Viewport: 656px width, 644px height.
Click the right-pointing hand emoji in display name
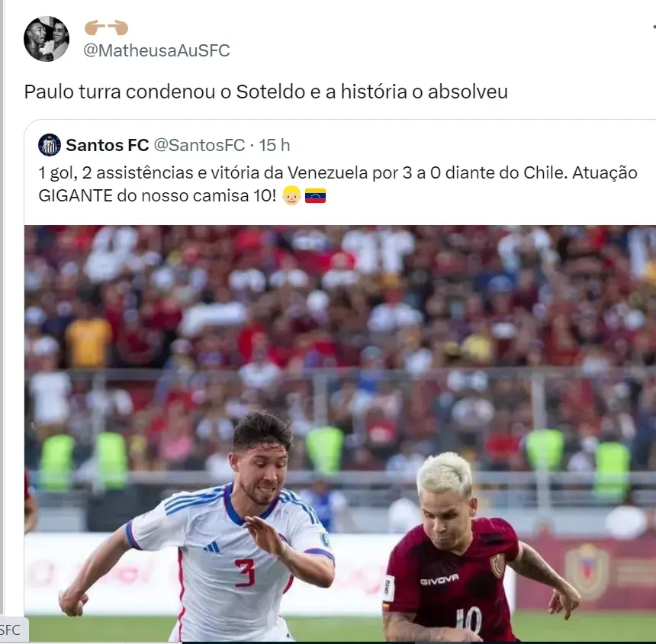click(117, 27)
